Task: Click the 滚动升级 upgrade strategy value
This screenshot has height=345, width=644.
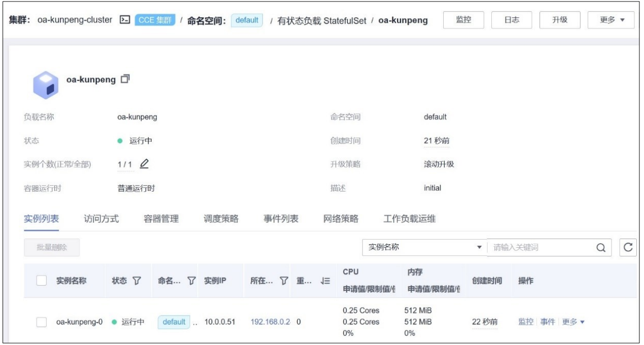Action: tap(439, 164)
